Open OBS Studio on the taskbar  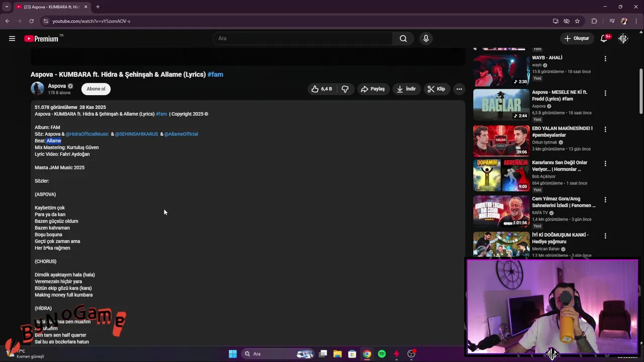tap(412, 354)
